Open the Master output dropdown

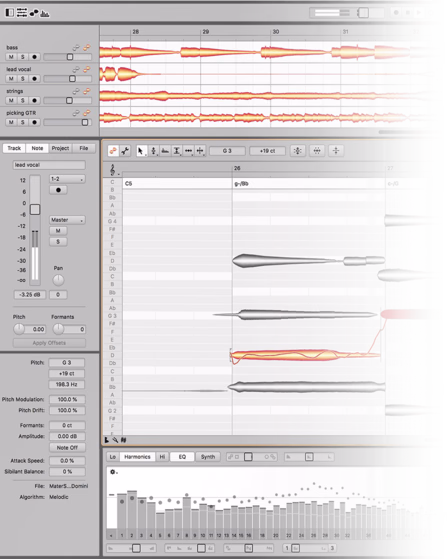click(67, 220)
